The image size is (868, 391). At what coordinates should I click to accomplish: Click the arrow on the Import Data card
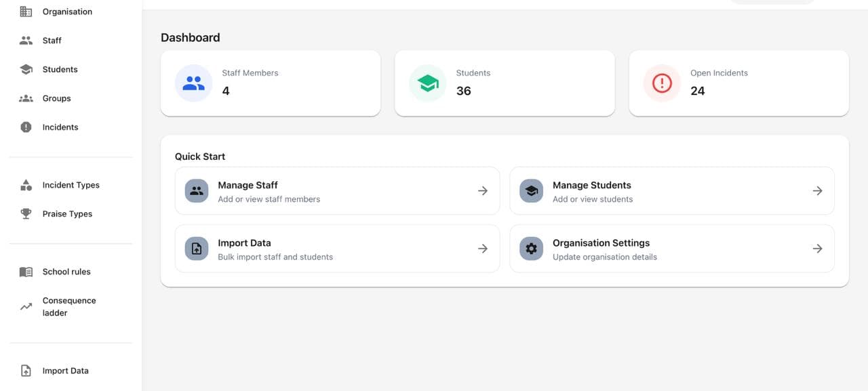coord(482,248)
